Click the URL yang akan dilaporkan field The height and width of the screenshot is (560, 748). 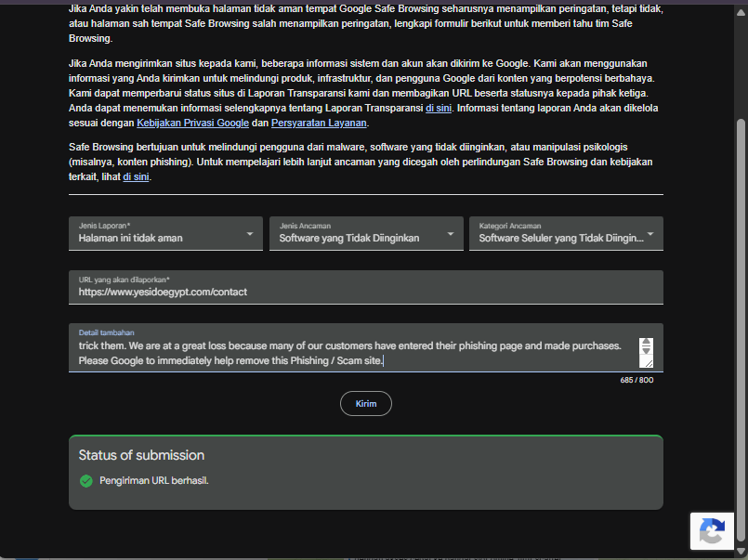(366, 287)
